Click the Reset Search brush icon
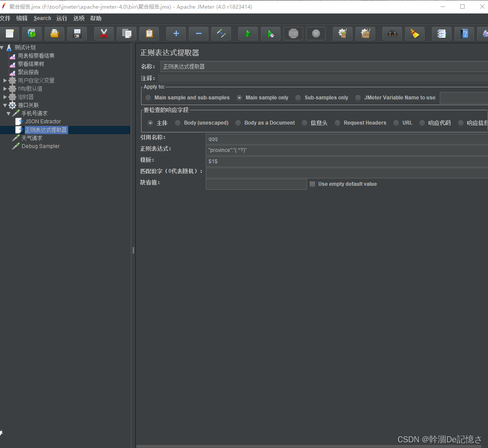The image size is (488, 448). click(415, 33)
